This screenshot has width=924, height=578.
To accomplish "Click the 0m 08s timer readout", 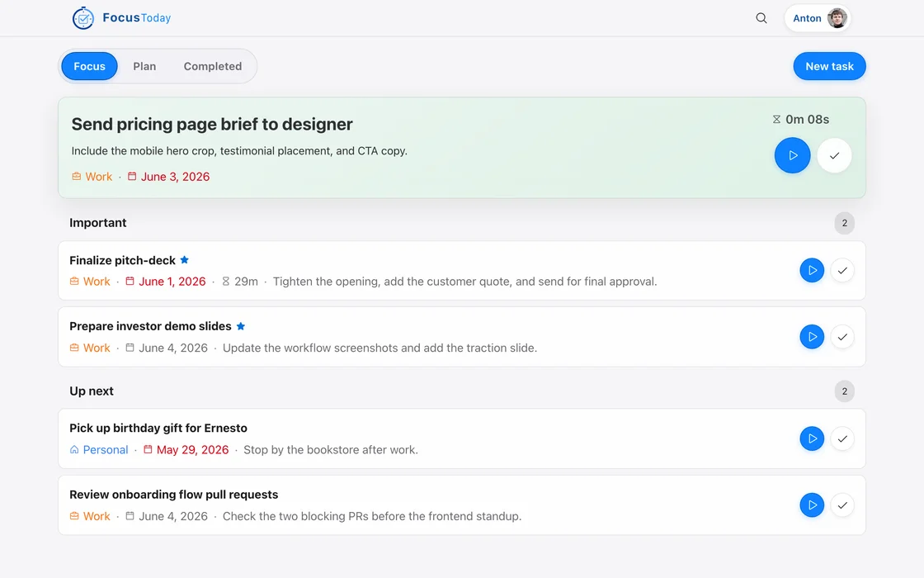I will [808, 119].
